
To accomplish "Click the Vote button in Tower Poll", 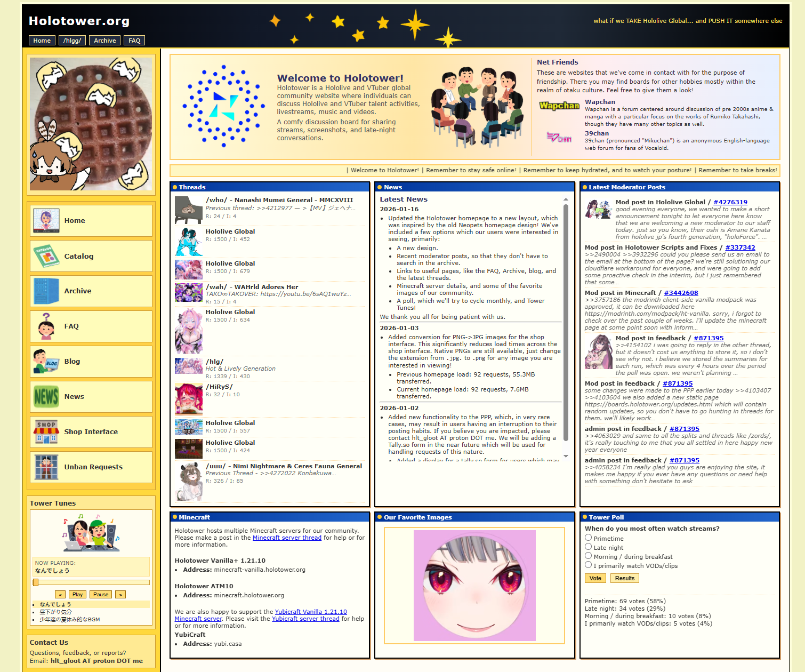I will pyautogui.click(x=595, y=578).
